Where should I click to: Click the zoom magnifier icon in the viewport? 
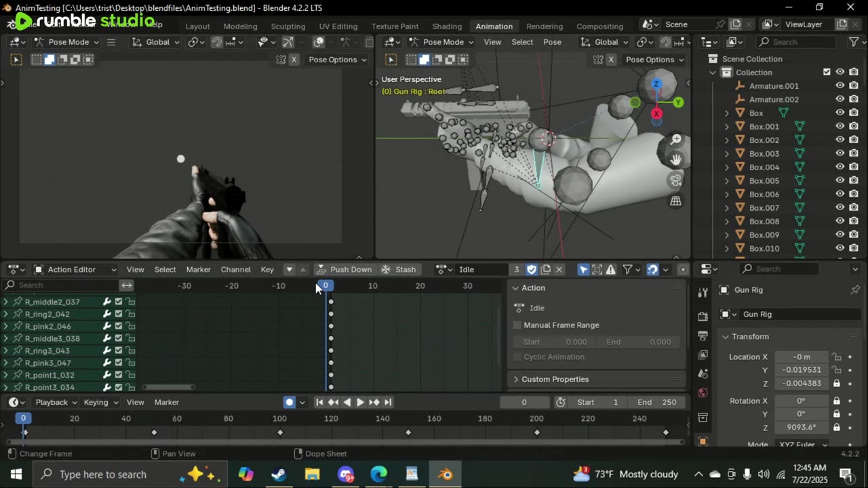(x=676, y=140)
